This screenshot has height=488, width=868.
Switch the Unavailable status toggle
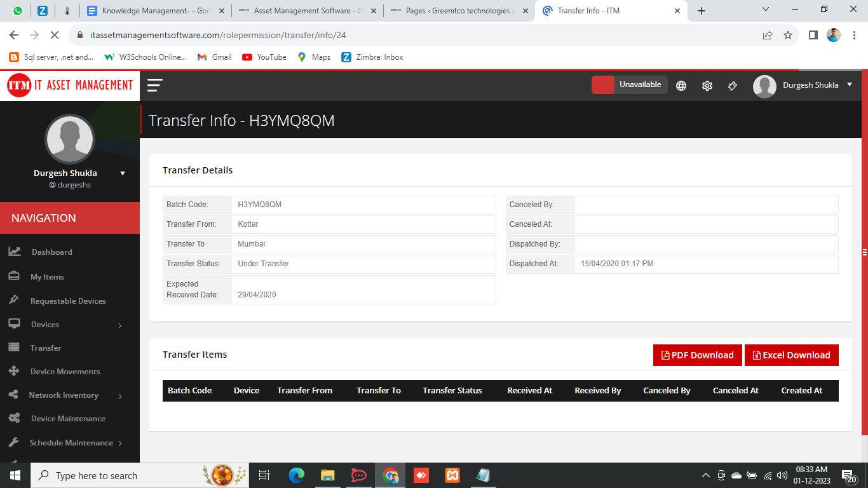[x=629, y=85]
